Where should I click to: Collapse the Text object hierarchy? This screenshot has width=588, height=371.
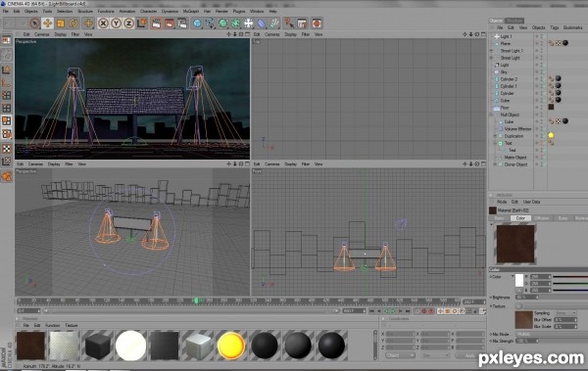[495, 143]
